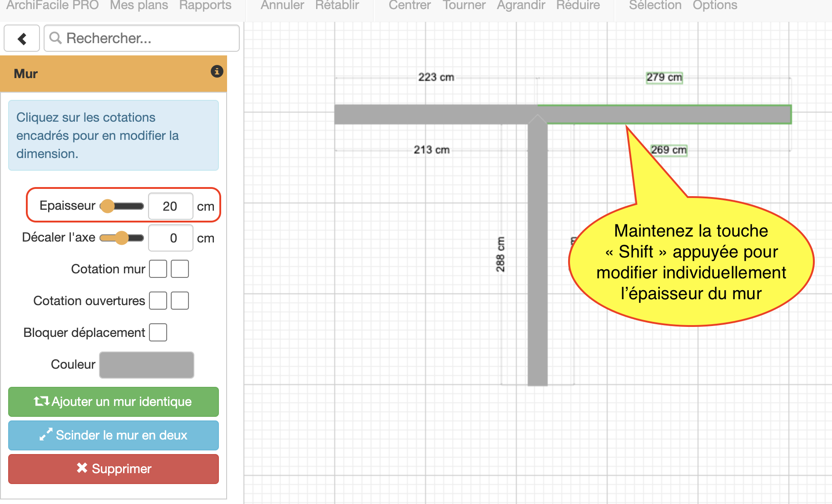Screen dimensions: 832x504
Task: Toggle the second Cotation ouvertures checkbox
Action: click(x=180, y=301)
